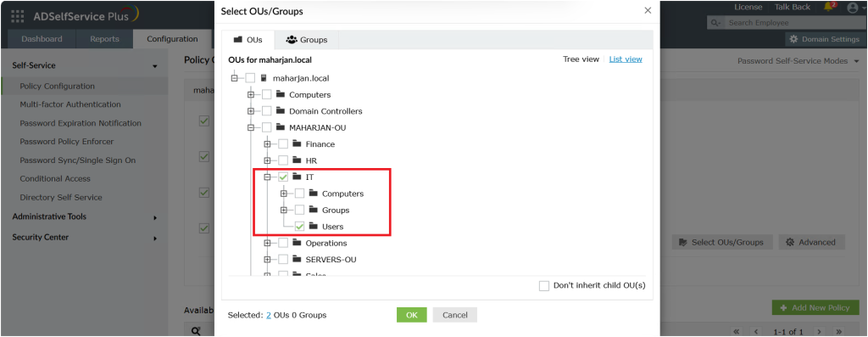Click the folder icon beside Groups under IT
This screenshot has width=868, height=337.
coord(313,210)
